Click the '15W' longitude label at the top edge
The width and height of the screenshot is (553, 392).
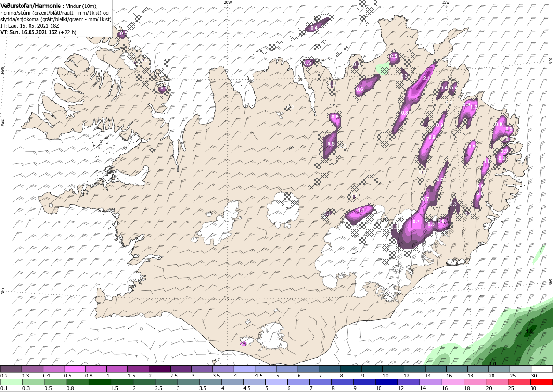(x=446, y=2)
